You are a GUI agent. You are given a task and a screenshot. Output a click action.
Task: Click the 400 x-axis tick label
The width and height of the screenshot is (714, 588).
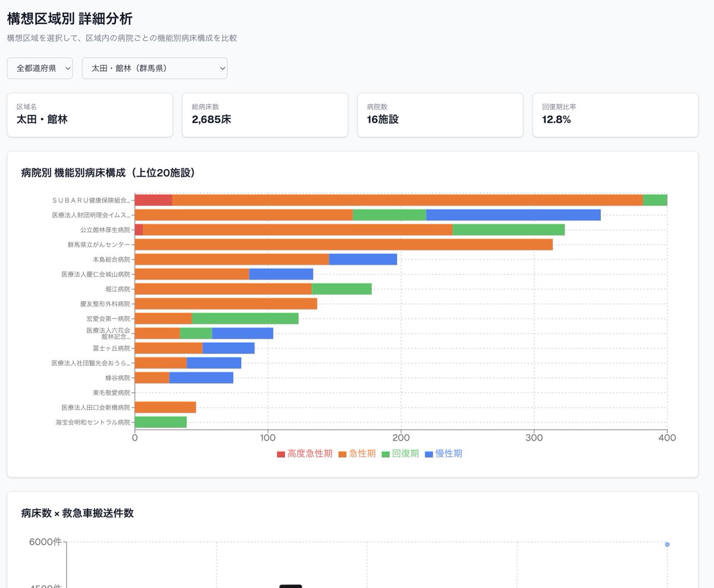tap(667, 437)
